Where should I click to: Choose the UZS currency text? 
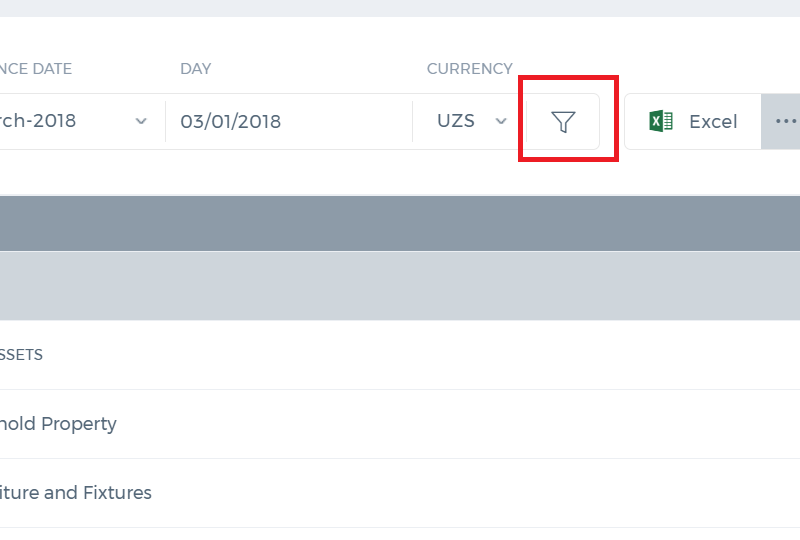(x=456, y=121)
